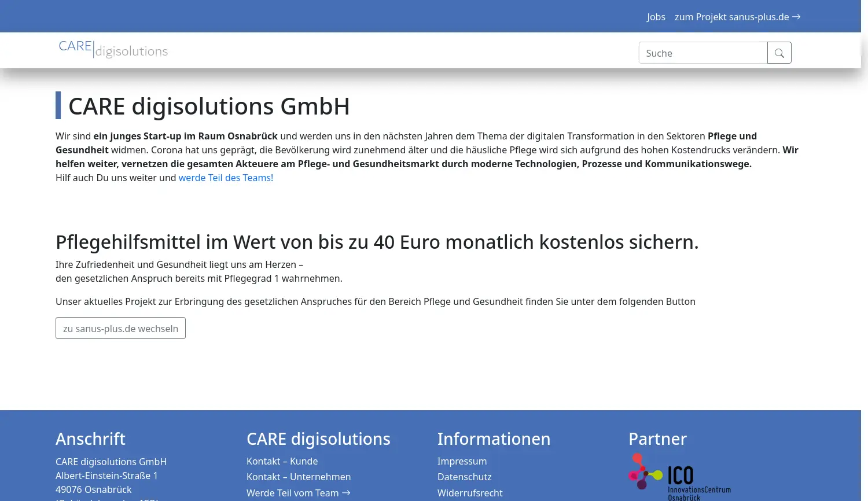The height and width of the screenshot is (501, 868).
Task: Open the Jobs top navigation item
Action: coord(656,17)
